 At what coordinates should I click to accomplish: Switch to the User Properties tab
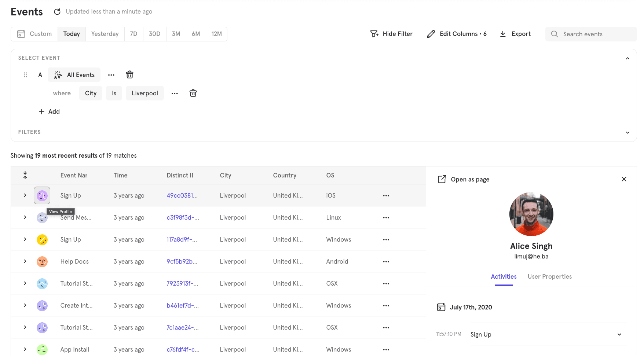549,276
